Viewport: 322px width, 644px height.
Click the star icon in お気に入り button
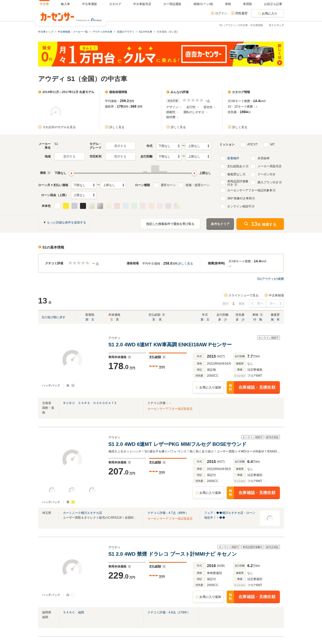259,14
